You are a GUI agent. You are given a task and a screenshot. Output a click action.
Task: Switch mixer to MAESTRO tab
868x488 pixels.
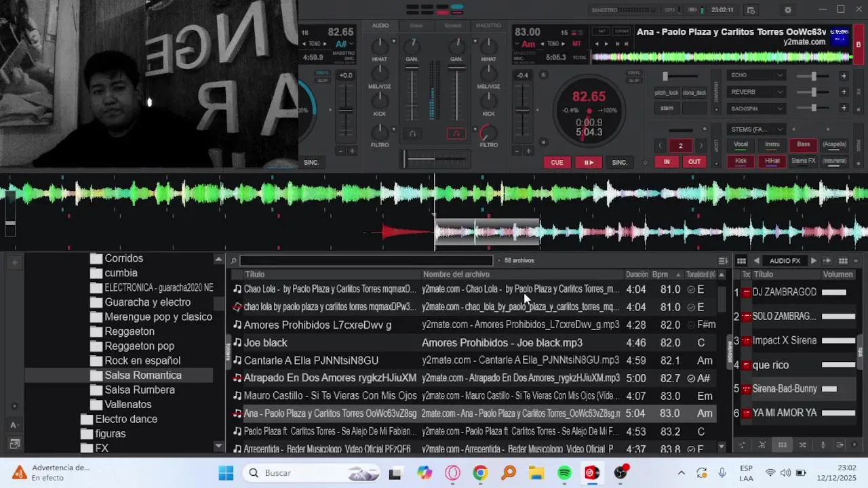click(x=488, y=26)
